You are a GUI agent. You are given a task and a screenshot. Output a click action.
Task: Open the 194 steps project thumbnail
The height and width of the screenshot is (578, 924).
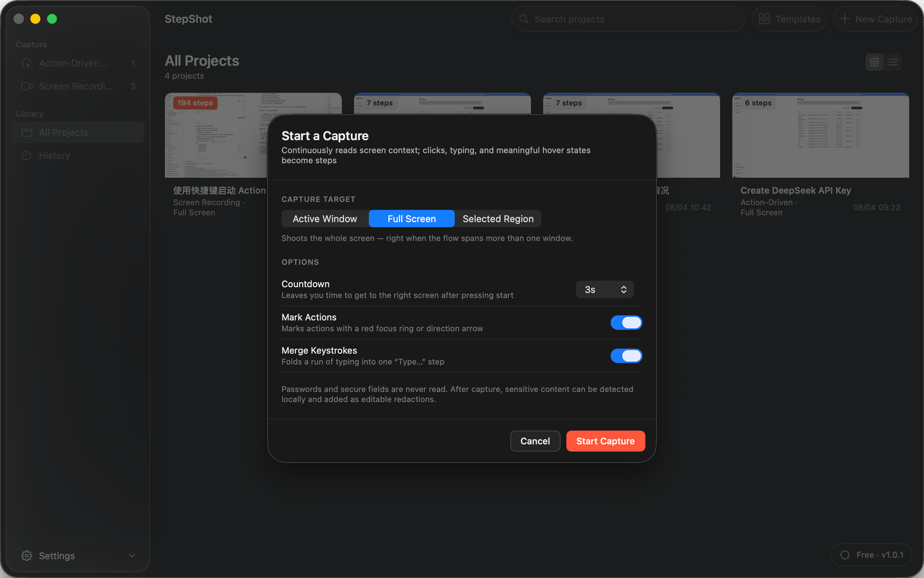[216, 135]
